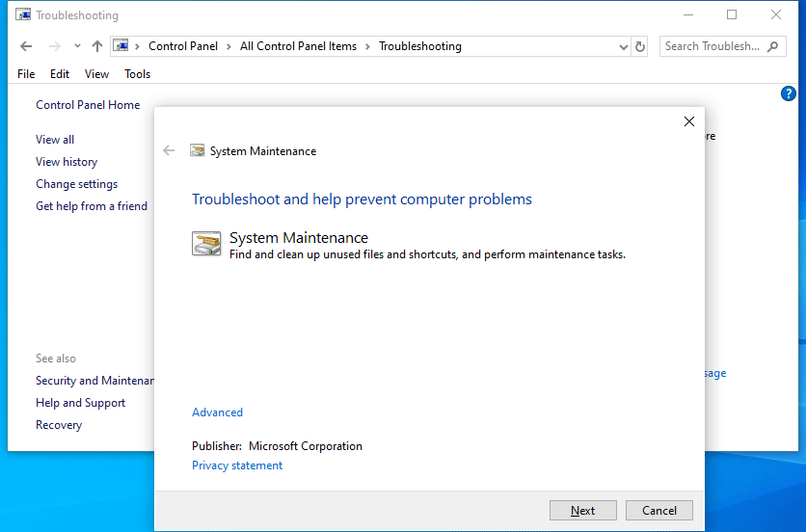The width and height of the screenshot is (806, 532).
Task: Open the File menu
Action: [x=26, y=74]
